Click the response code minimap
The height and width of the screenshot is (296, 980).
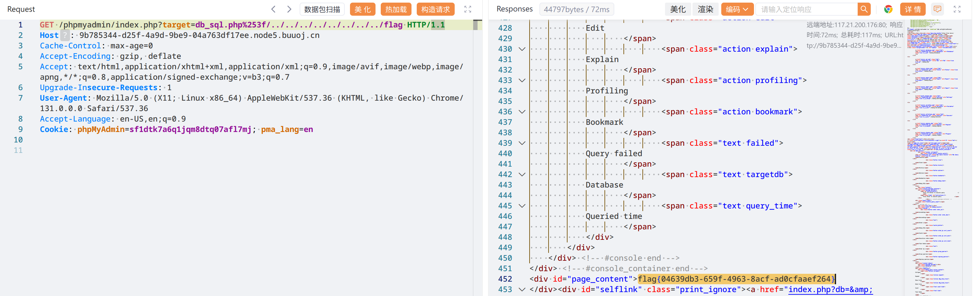click(933, 158)
